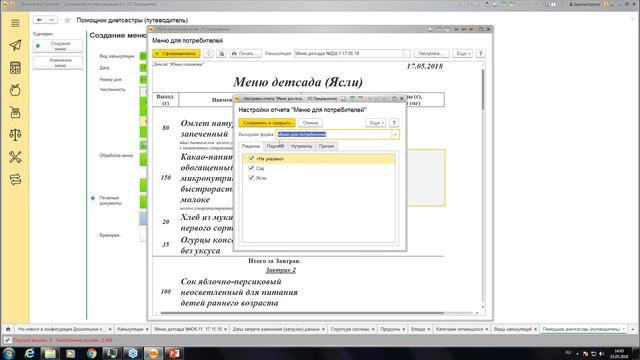
Task: Switch to the Нутриенты tab
Action: (x=301, y=146)
